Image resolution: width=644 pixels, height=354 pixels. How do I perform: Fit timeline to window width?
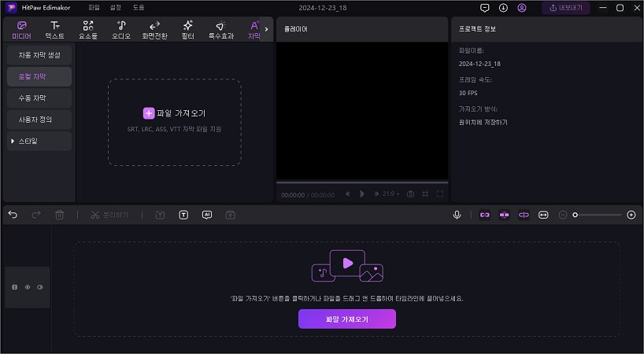(543, 215)
